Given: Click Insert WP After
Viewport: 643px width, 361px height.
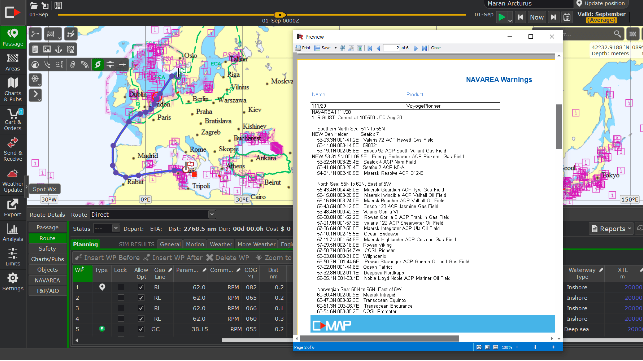Looking at the screenshot, I should click(x=173, y=257).
